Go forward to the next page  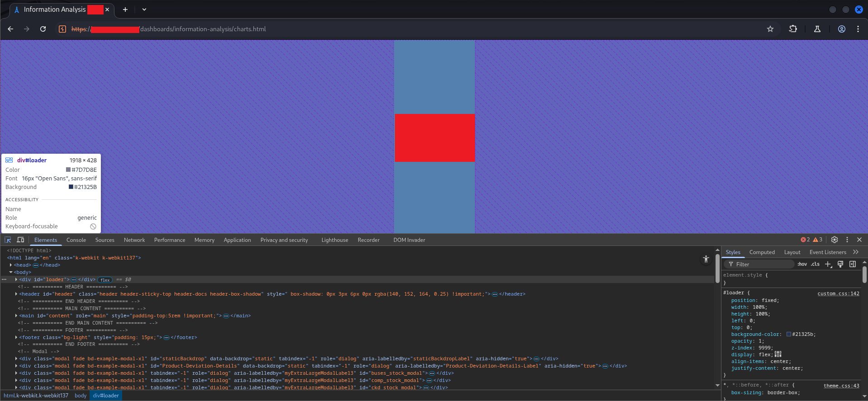point(27,29)
